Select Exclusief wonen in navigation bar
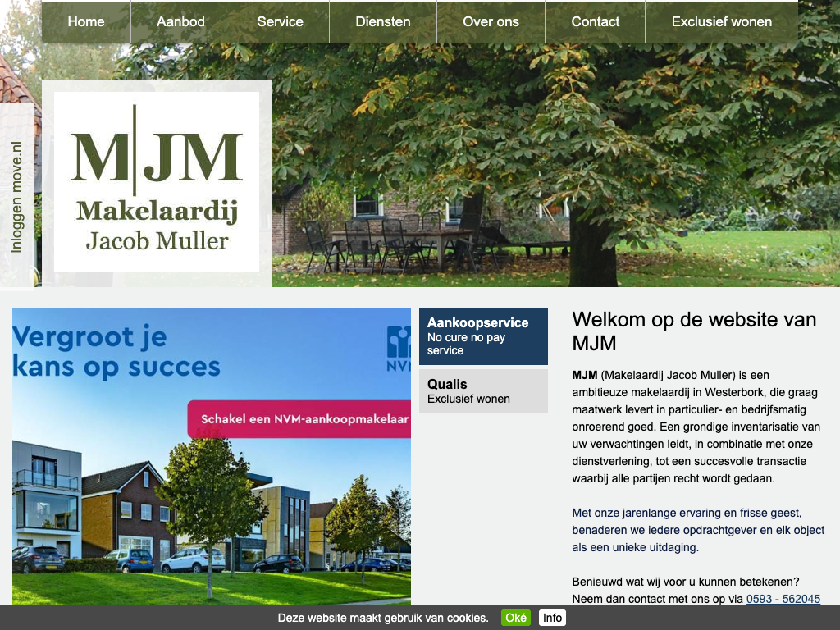This screenshot has height=630, width=840. [721, 22]
